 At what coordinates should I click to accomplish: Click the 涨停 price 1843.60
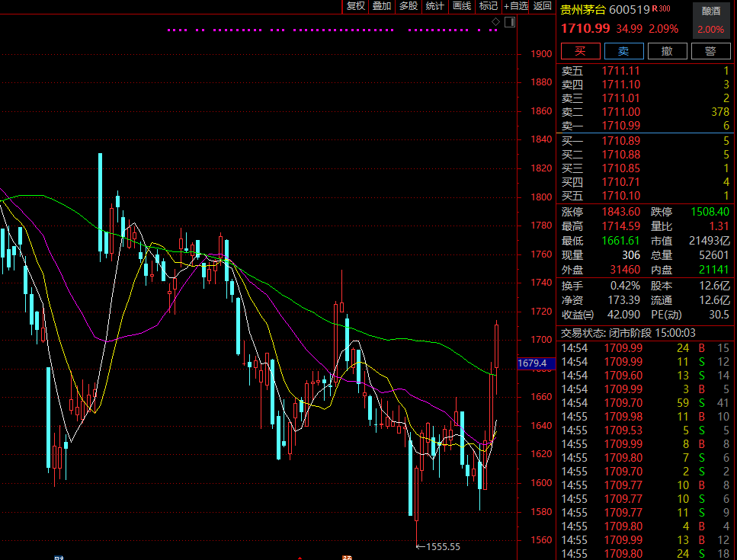(621, 212)
